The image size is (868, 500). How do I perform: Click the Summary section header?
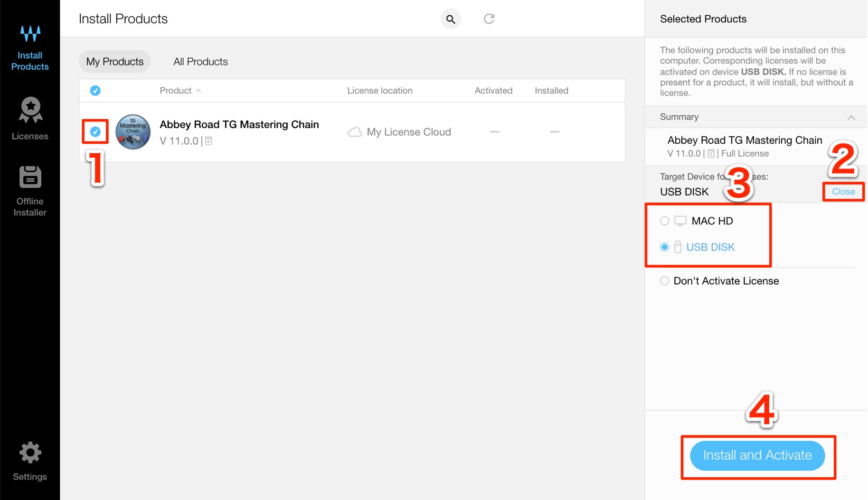tap(756, 117)
